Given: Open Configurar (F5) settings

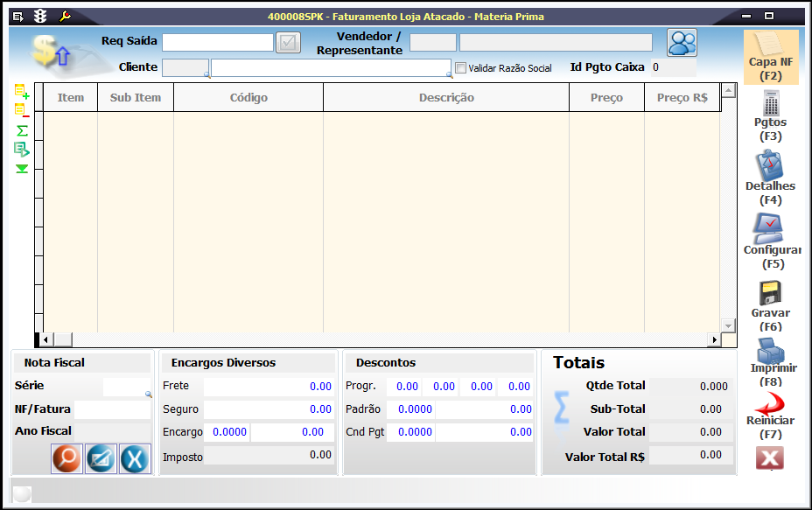Looking at the screenshot, I should (770, 230).
